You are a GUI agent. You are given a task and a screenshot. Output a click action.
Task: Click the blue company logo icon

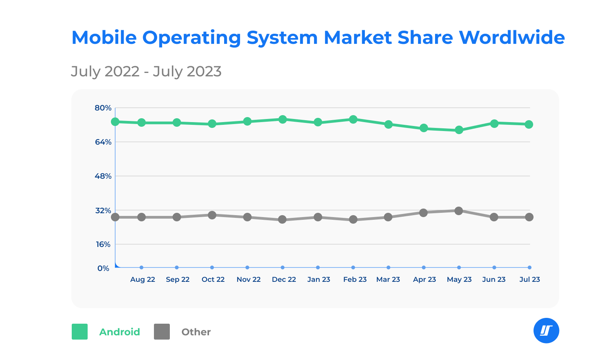(x=546, y=330)
